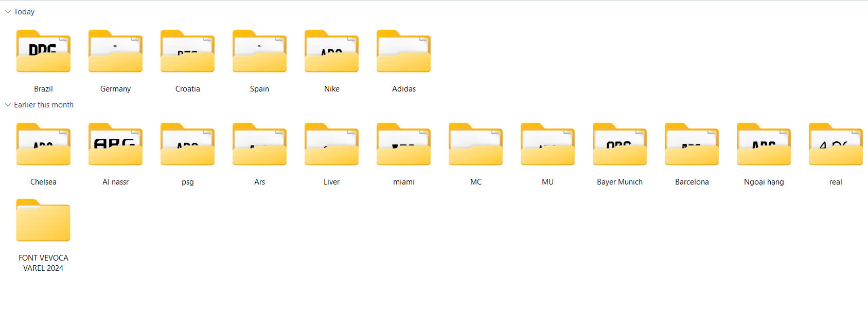Select the Croatia folder icon
868x313 pixels.
(x=187, y=51)
